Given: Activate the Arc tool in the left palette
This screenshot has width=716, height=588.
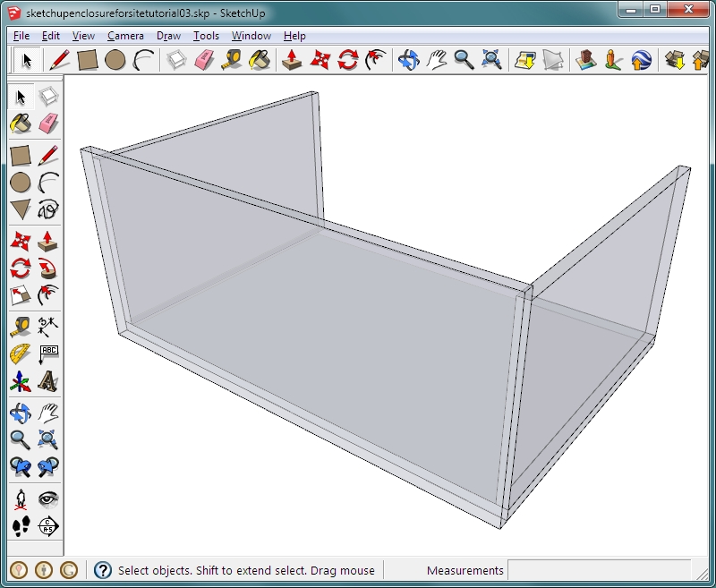Looking at the screenshot, I should click(x=48, y=183).
